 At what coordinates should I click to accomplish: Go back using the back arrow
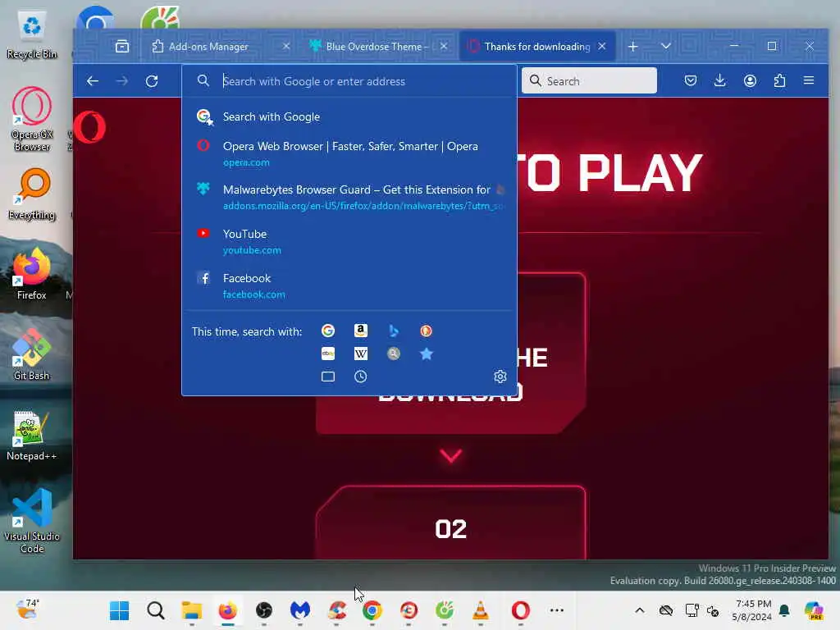93,81
